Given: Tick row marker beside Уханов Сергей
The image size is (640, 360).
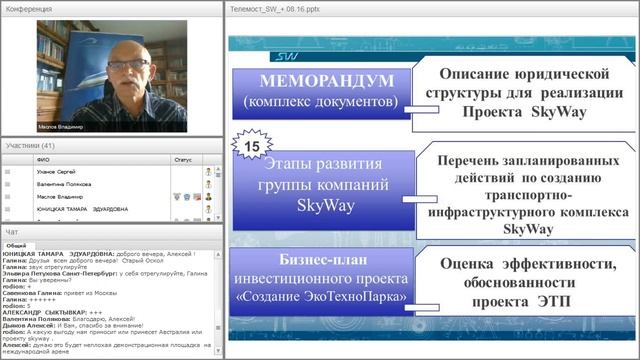Looking at the screenshot, I should (7, 172).
